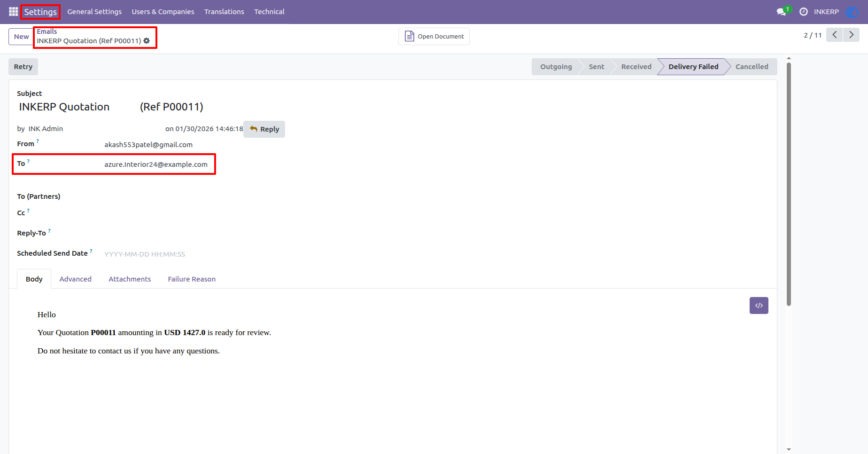Click the help tooltip beside Scheduled Send Date
This screenshot has width=868, height=454.
coord(91,251)
